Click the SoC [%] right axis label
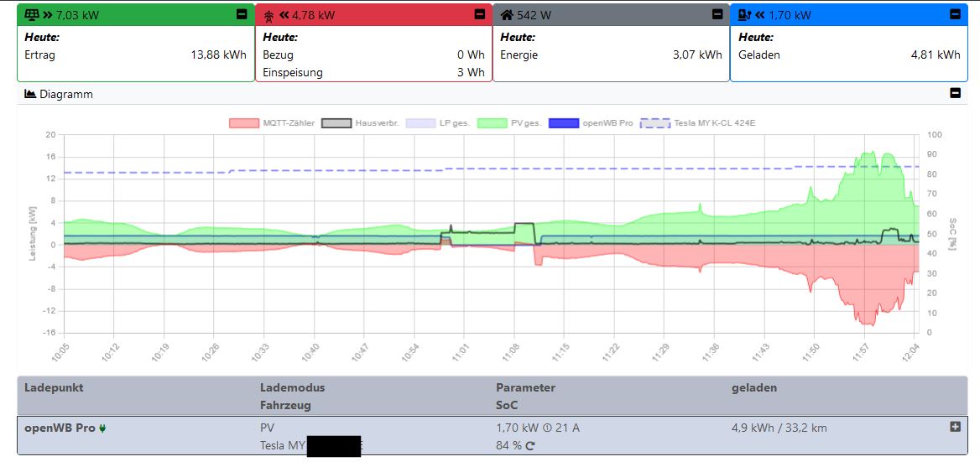Image resolution: width=980 pixels, height=467 pixels. point(953,233)
